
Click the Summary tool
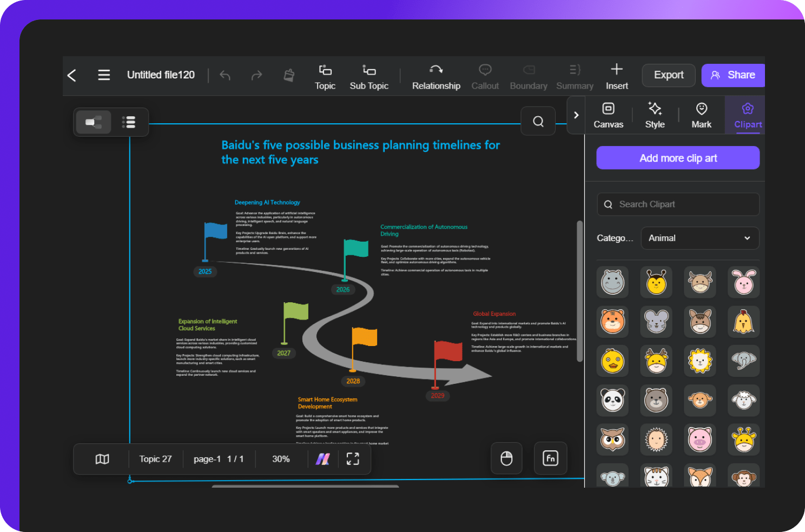(575, 77)
